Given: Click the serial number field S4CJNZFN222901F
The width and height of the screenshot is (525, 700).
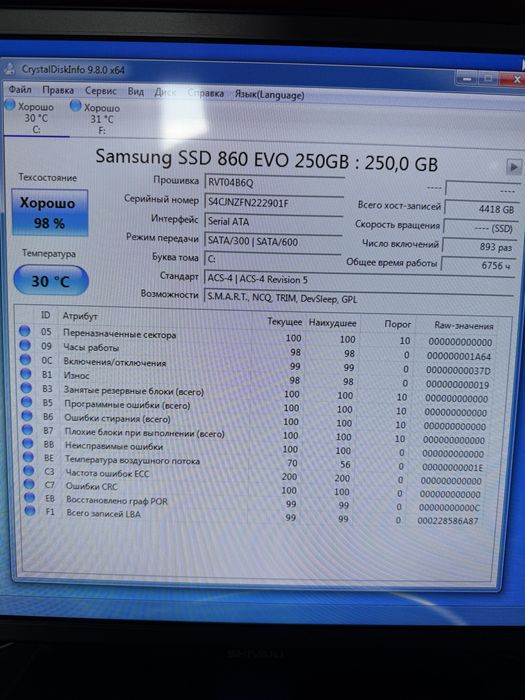Looking at the screenshot, I should (x=274, y=203).
